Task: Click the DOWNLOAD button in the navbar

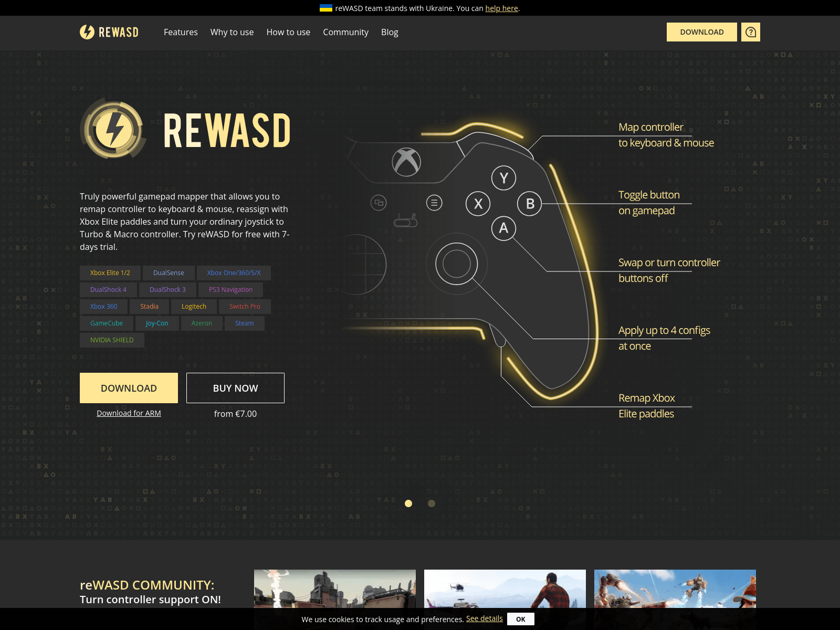Action: pyautogui.click(x=701, y=32)
